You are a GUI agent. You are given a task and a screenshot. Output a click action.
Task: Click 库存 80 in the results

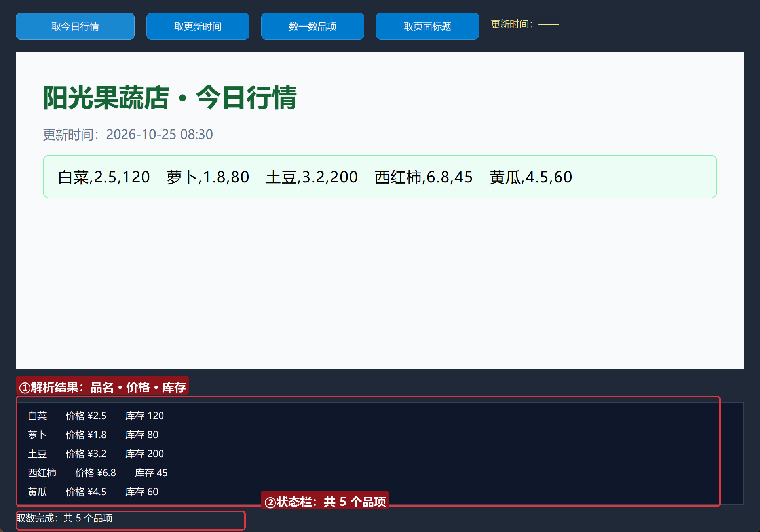pos(142,435)
